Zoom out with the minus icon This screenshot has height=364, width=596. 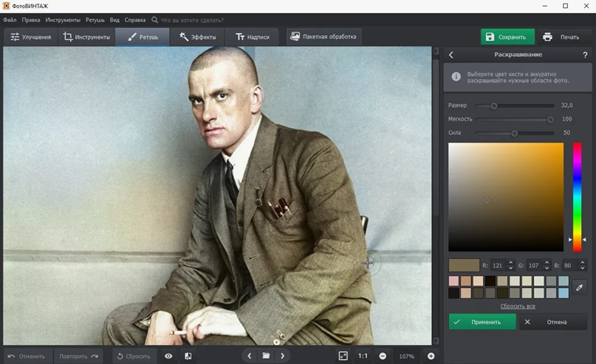(383, 356)
